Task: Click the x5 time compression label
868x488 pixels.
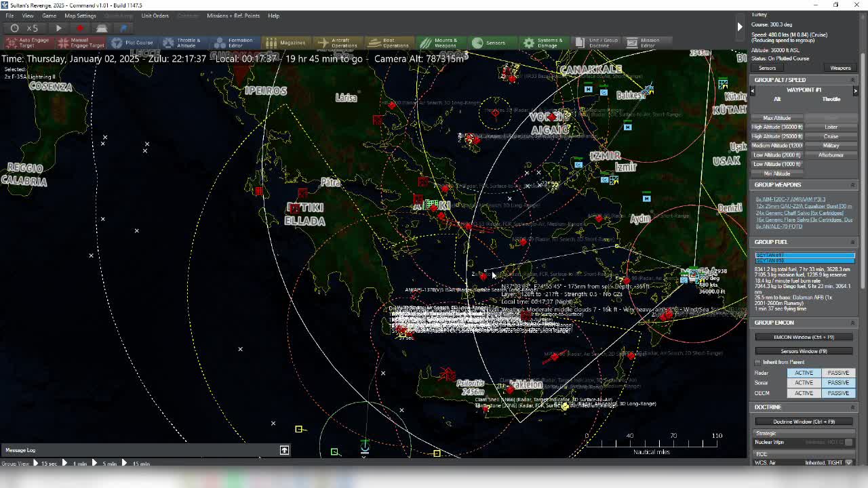Action: [33, 28]
